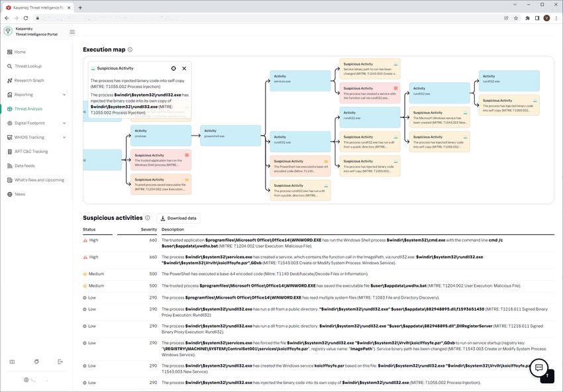Click the info icon beside Execution map

pyautogui.click(x=130, y=50)
